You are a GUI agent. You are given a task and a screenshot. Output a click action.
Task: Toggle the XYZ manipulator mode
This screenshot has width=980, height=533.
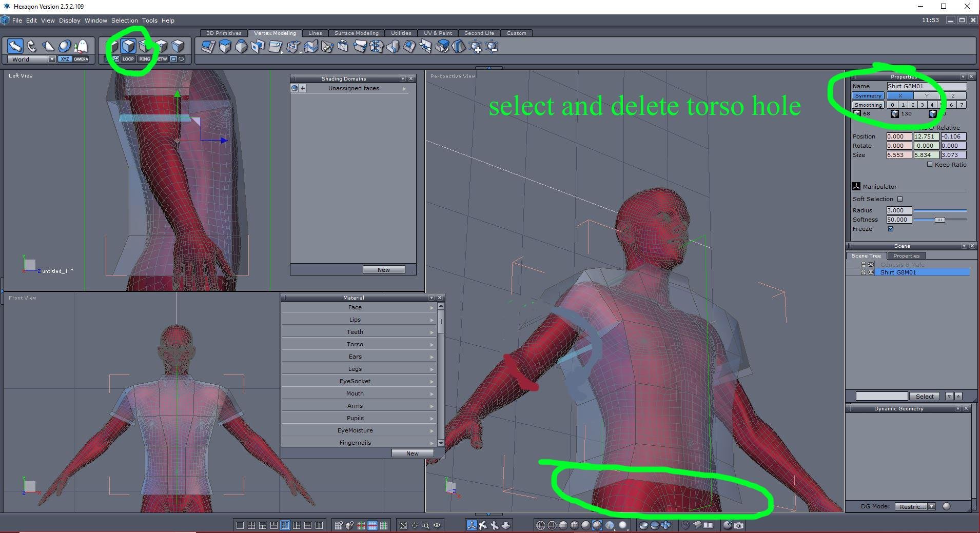pos(65,59)
